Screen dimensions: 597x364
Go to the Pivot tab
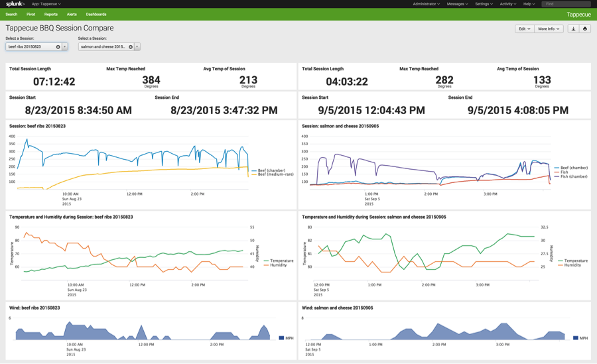tap(31, 15)
